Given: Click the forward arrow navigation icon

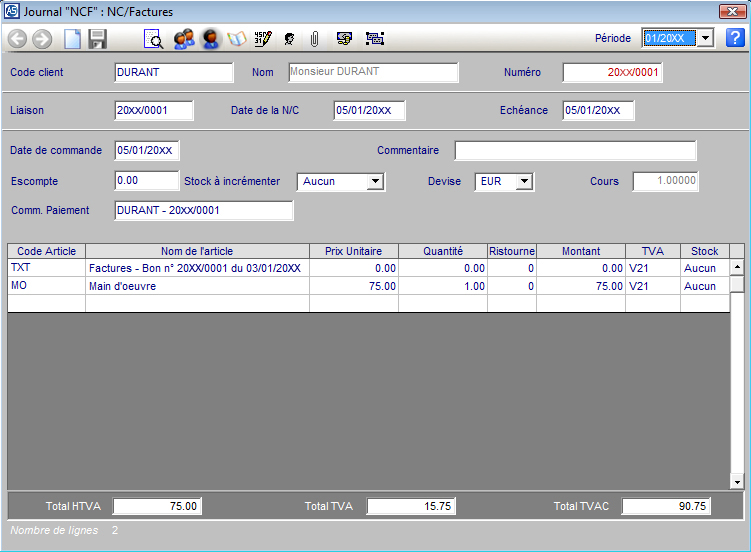Looking at the screenshot, I should click(x=42, y=39).
